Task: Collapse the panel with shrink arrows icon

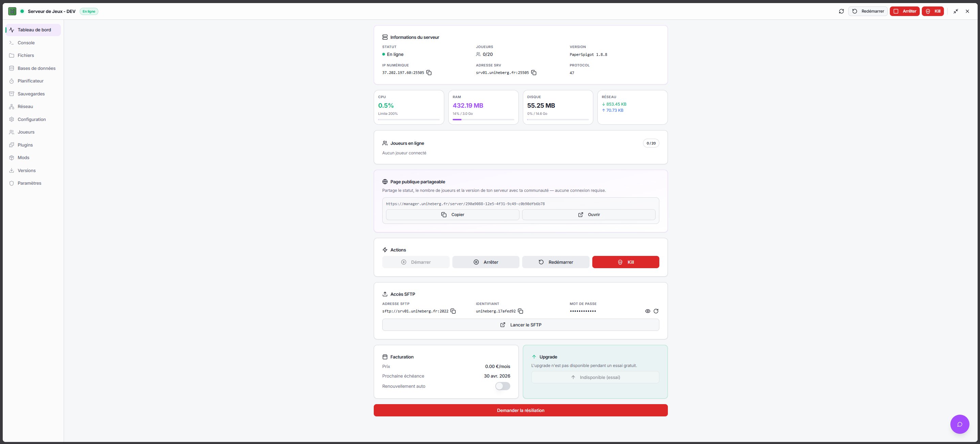Action: (x=955, y=12)
